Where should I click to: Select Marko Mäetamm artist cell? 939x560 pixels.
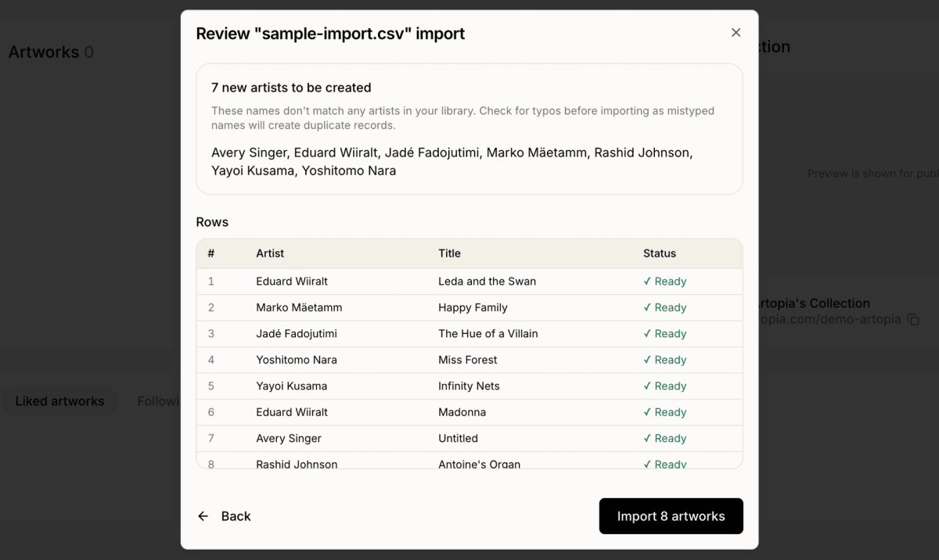pyautogui.click(x=299, y=307)
